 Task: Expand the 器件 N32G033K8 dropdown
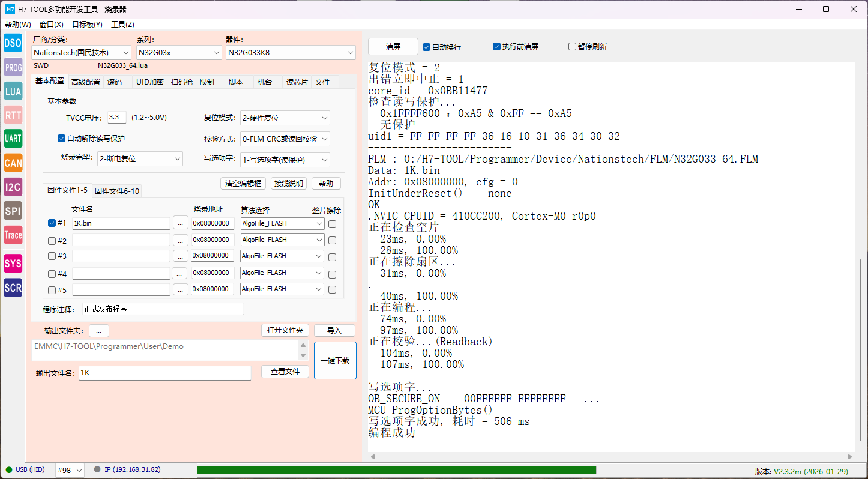[x=291, y=53]
